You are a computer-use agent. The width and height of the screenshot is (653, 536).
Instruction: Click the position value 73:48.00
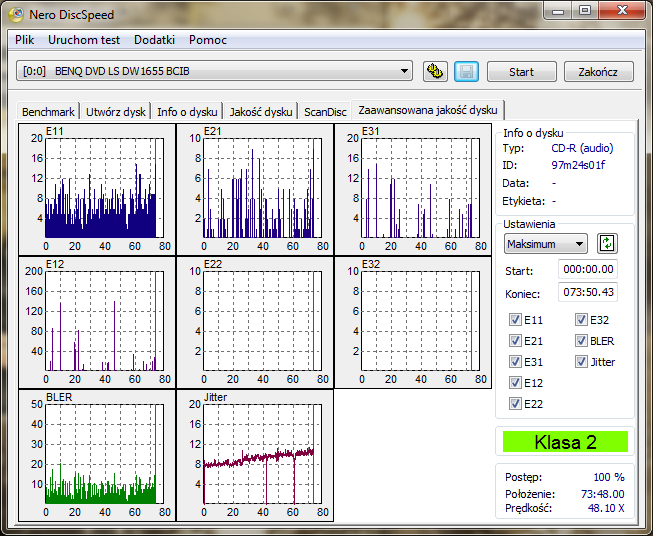point(603,494)
